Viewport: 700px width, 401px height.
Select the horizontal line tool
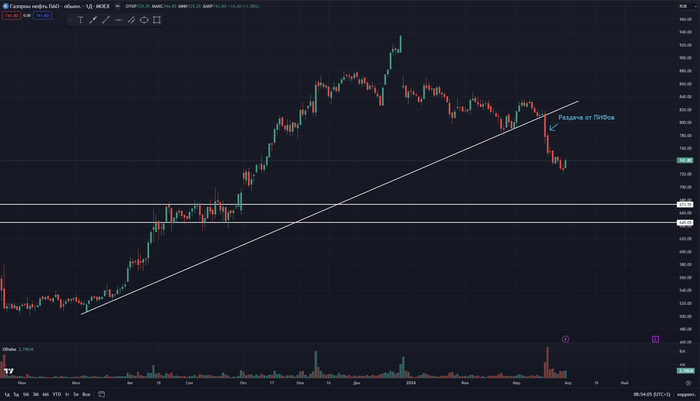point(118,20)
